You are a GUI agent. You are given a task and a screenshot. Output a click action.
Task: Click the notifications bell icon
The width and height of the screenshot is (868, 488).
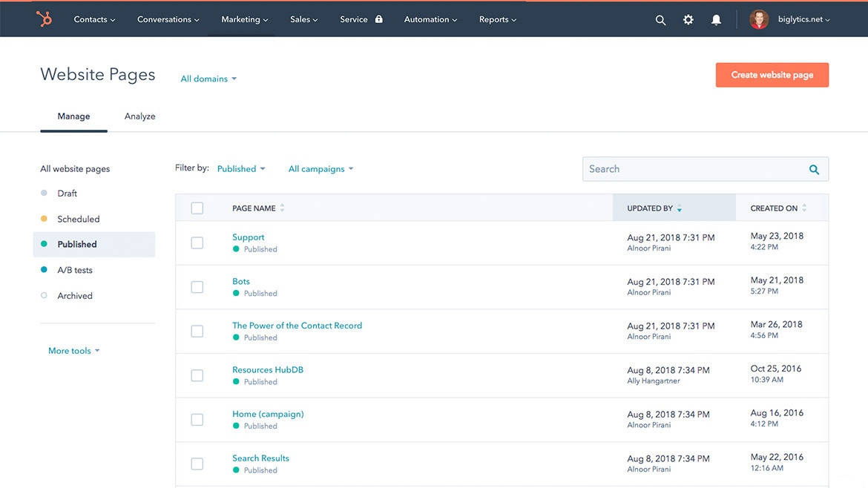(716, 20)
